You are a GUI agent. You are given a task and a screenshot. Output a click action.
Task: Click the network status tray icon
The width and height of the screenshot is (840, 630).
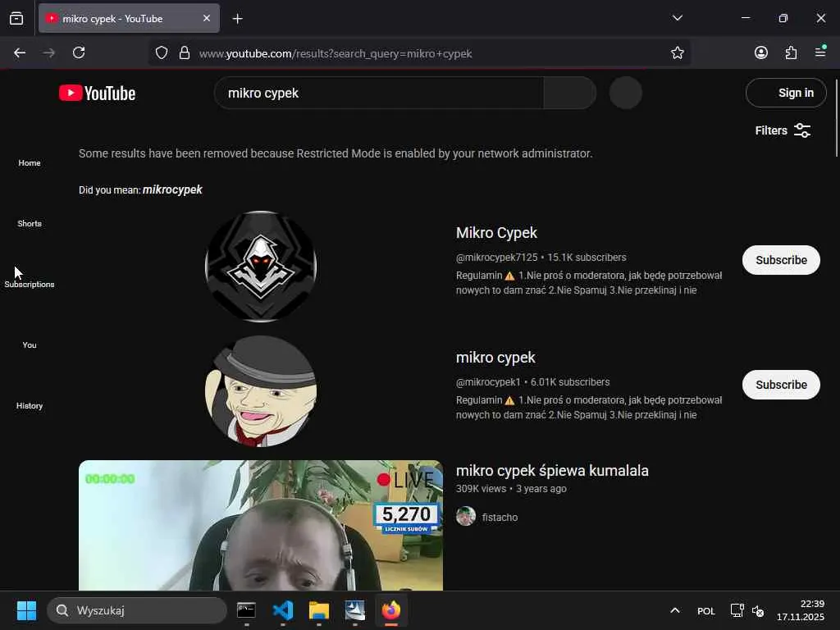click(737, 610)
